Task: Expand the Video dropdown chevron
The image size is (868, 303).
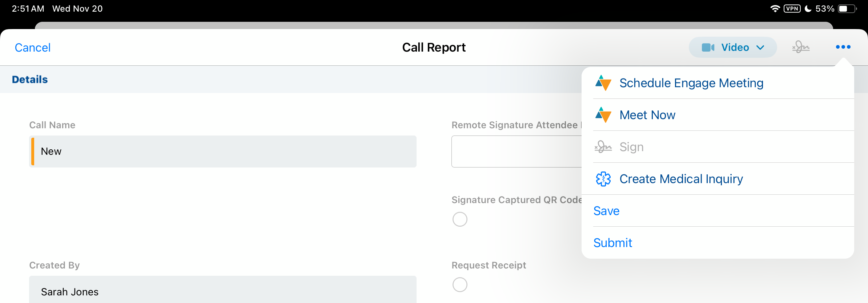Action: [x=760, y=48]
